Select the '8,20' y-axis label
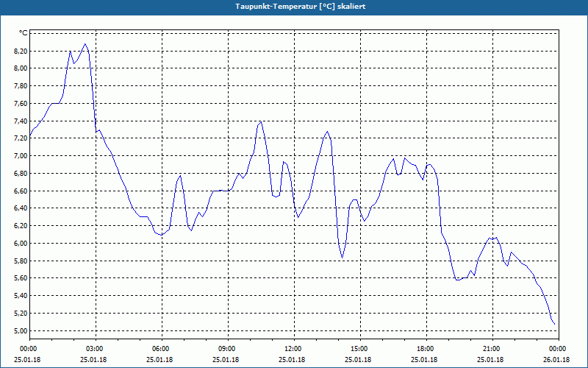The image size is (588, 368). tap(21, 51)
